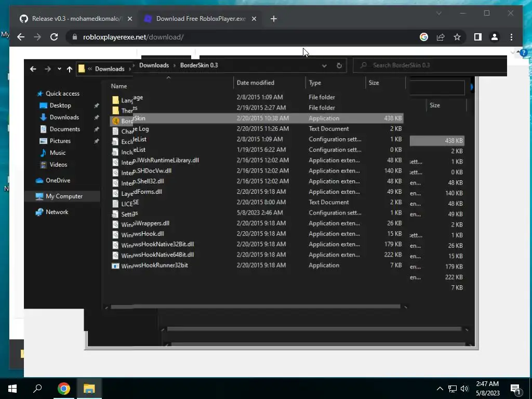Switch to Release v0.3 GitHub tab
Screen dimensions: 532x399
click(x=76, y=19)
